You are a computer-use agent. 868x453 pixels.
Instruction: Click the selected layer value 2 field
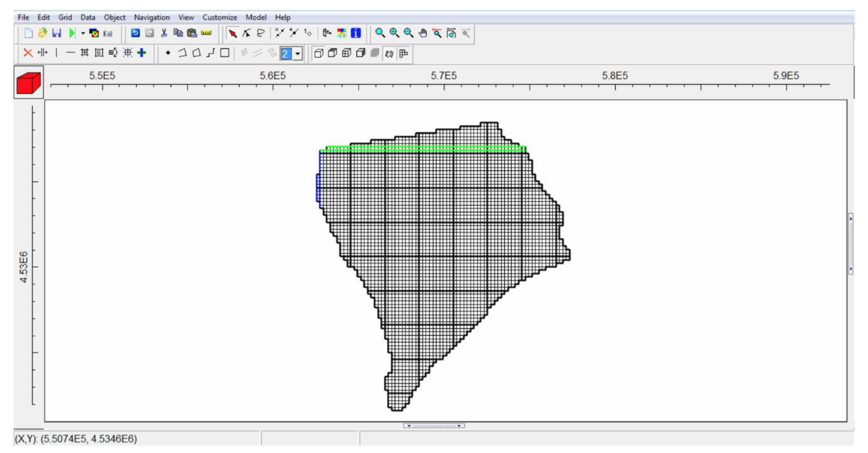pos(286,54)
